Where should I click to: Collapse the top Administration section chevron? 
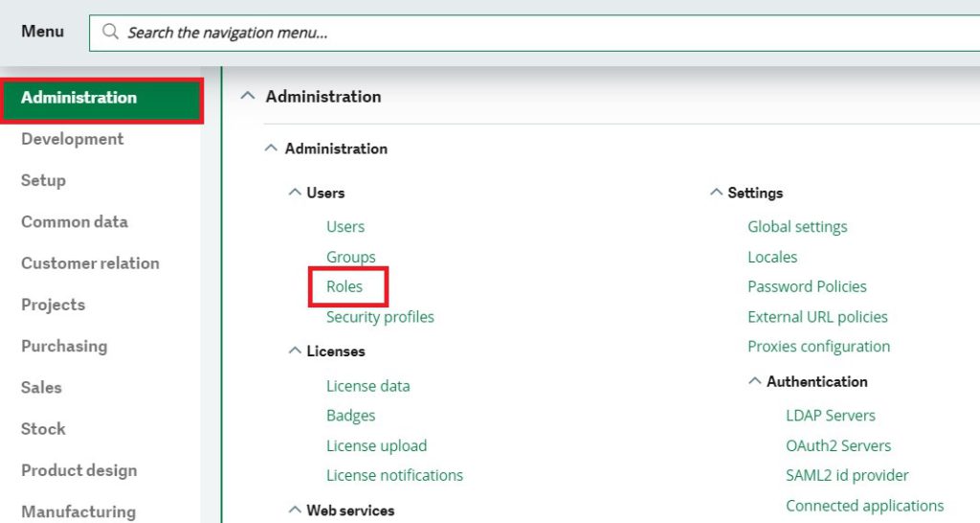pyautogui.click(x=248, y=96)
